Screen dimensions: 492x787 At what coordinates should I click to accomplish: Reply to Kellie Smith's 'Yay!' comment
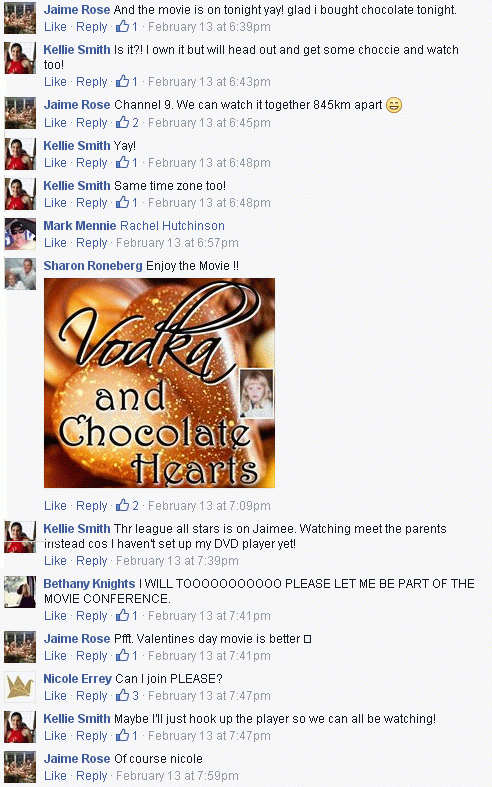tap(91, 163)
